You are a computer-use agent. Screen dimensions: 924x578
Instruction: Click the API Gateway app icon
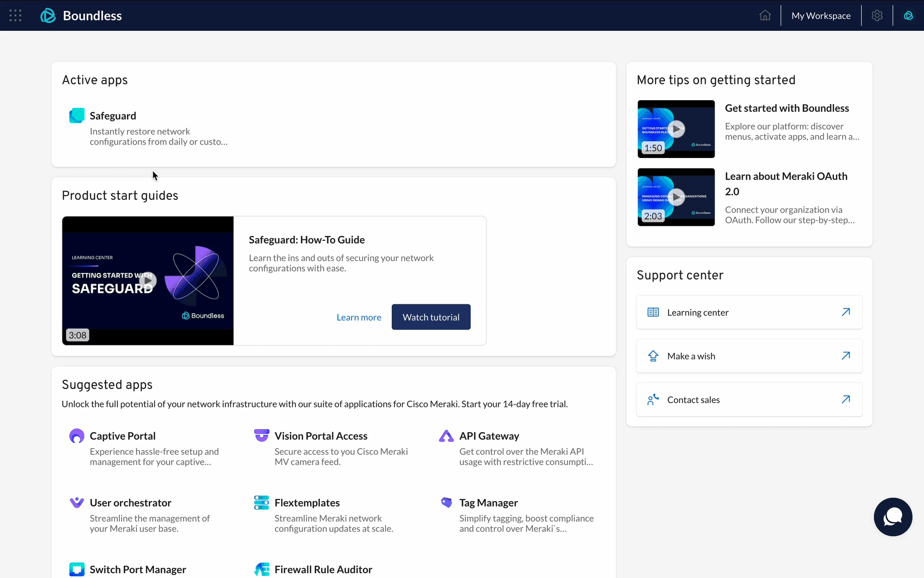(x=446, y=436)
